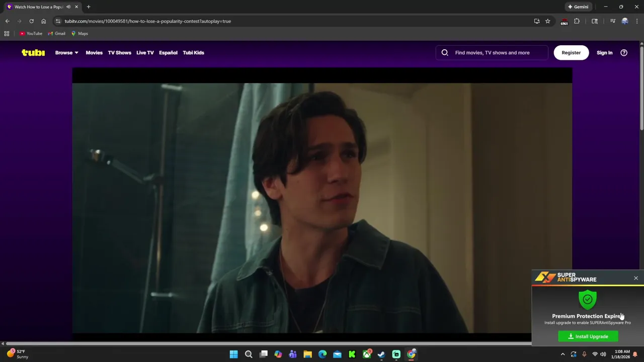This screenshot has width=644, height=362.
Task: Open a new tab with plus button
Action: (89, 7)
